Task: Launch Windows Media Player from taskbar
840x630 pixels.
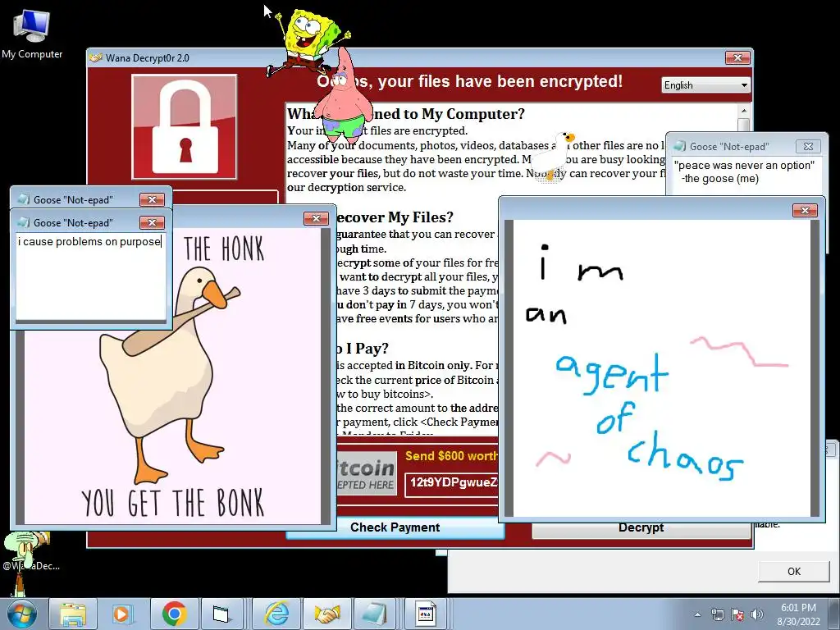Action: coord(121,614)
